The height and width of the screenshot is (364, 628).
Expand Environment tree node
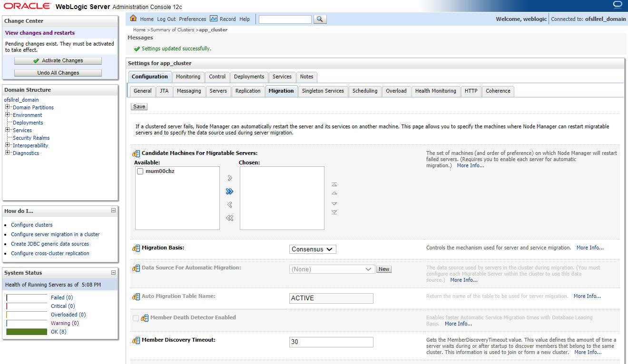[8, 115]
